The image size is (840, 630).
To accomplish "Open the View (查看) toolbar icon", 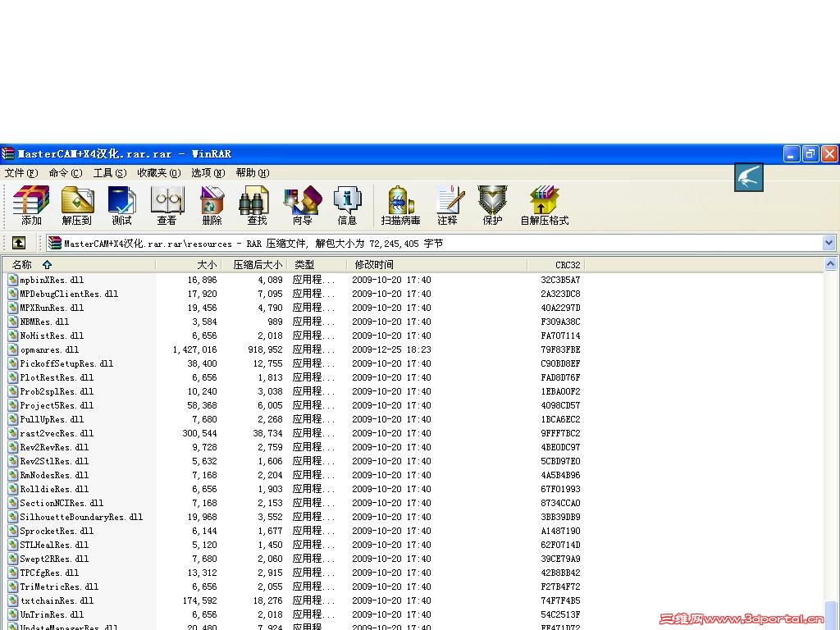I will [167, 205].
